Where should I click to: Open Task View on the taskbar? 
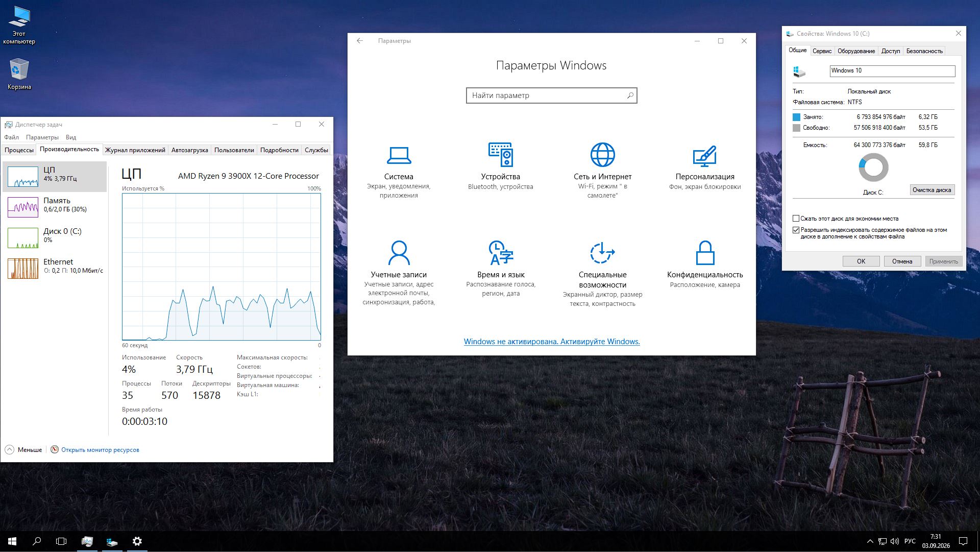pyautogui.click(x=61, y=541)
